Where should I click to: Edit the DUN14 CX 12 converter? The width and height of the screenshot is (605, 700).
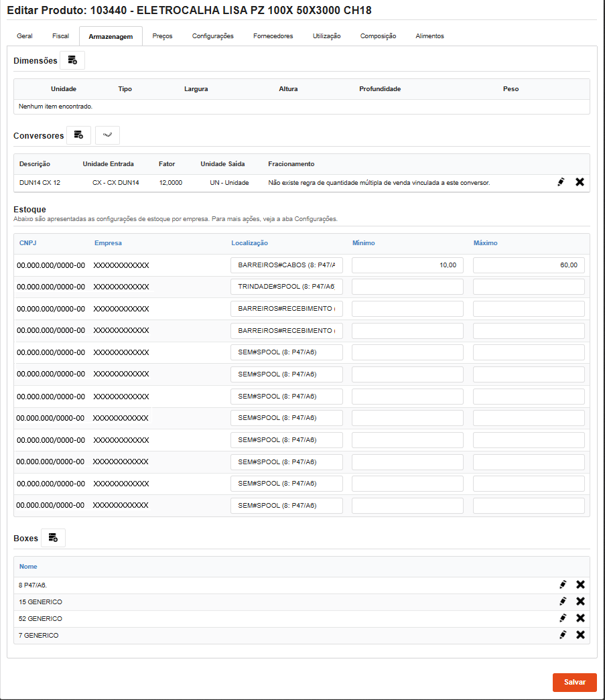pos(561,181)
